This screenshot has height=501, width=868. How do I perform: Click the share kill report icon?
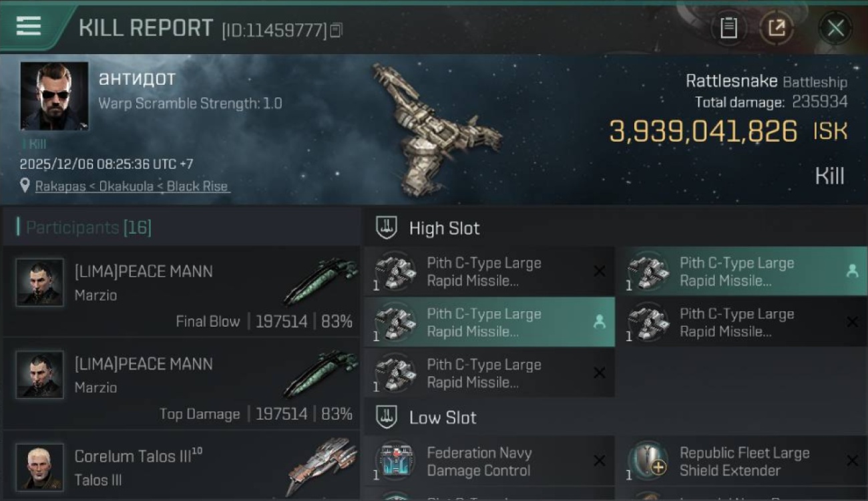777,28
